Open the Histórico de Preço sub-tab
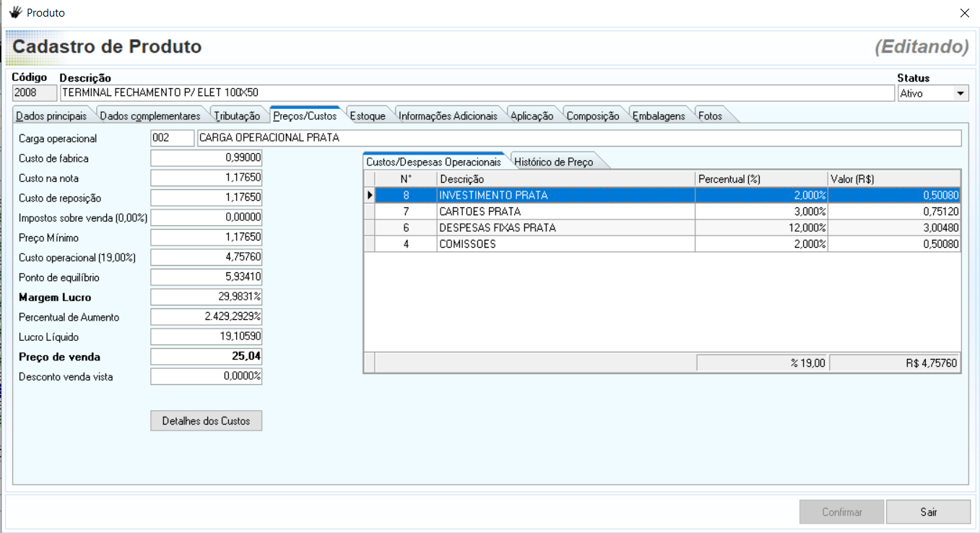The height and width of the screenshot is (533, 980). pos(554,162)
